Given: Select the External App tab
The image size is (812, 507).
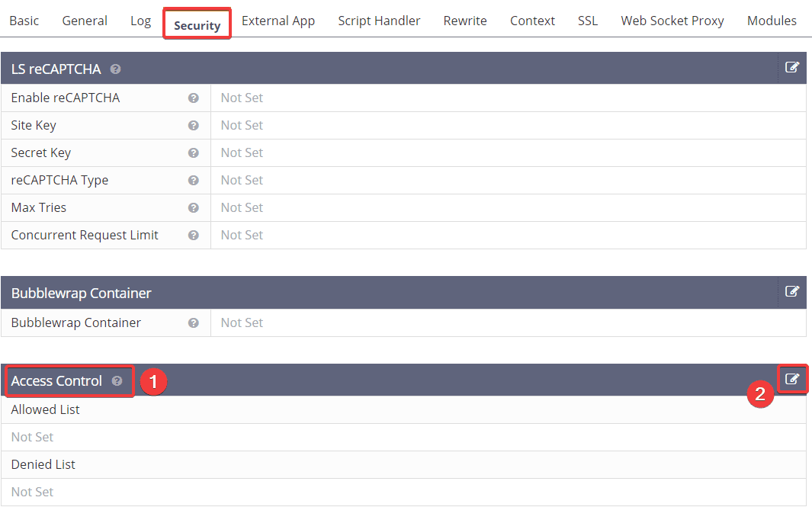Looking at the screenshot, I should click(x=278, y=21).
